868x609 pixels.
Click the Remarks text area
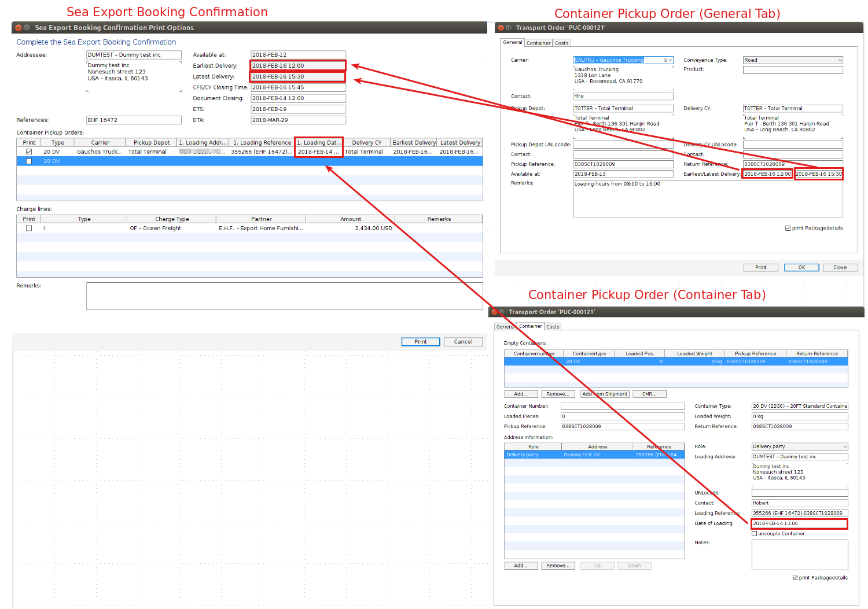pos(285,296)
